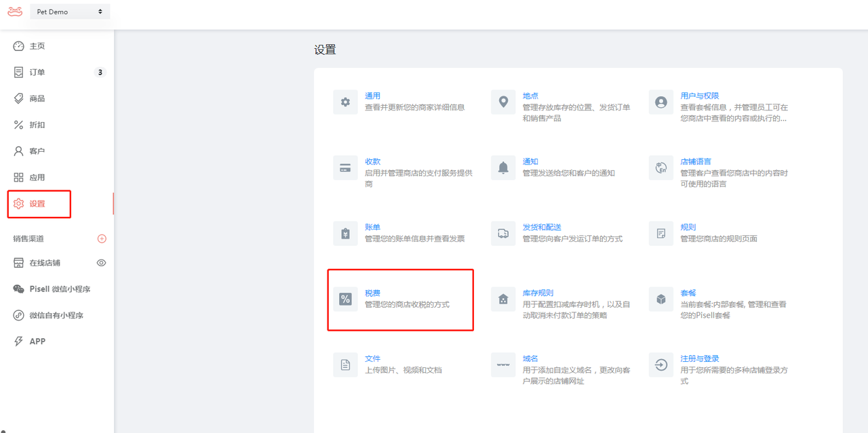Open the 文件 files link
Screen dimensions: 868x433
point(372,359)
